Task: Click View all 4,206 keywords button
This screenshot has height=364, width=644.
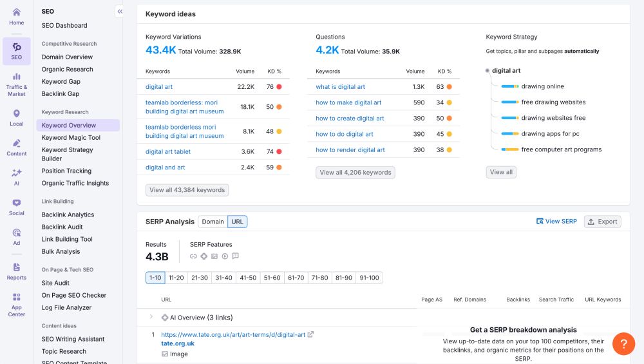Action: pos(355,173)
